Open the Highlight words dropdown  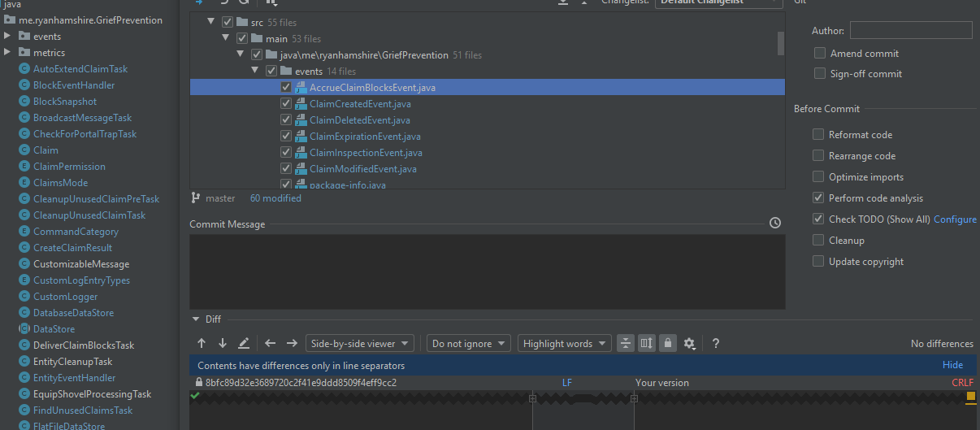(x=565, y=344)
